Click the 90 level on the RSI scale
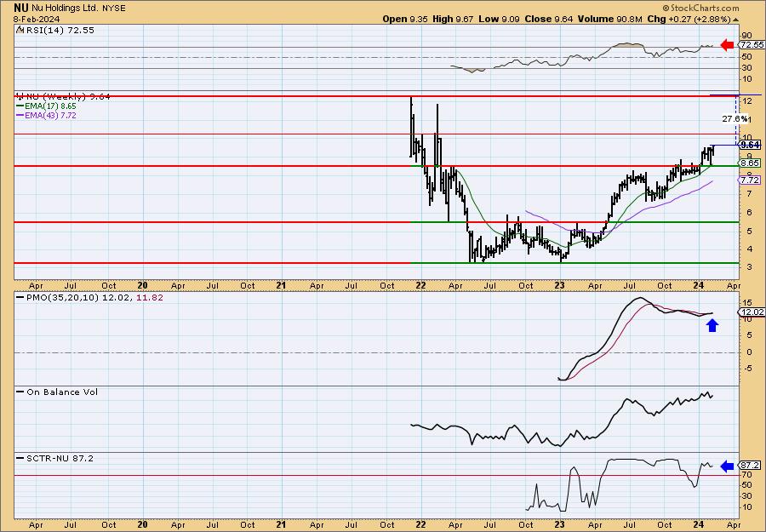 tap(746, 36)
